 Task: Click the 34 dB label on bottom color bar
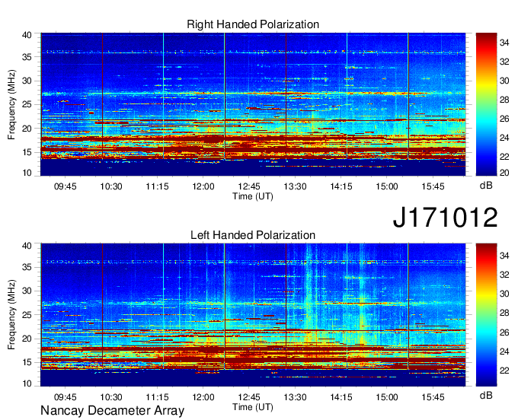pyautogui.click(x=504, y=256)
